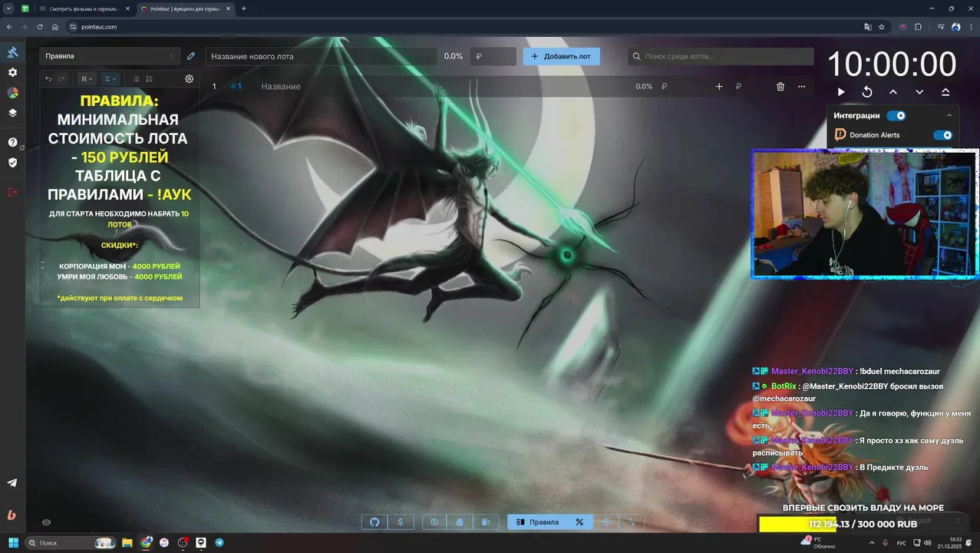Click the dollar sign button in bottom toolbar
Screen dimensions: 980x553
click(x=401, y=522)
